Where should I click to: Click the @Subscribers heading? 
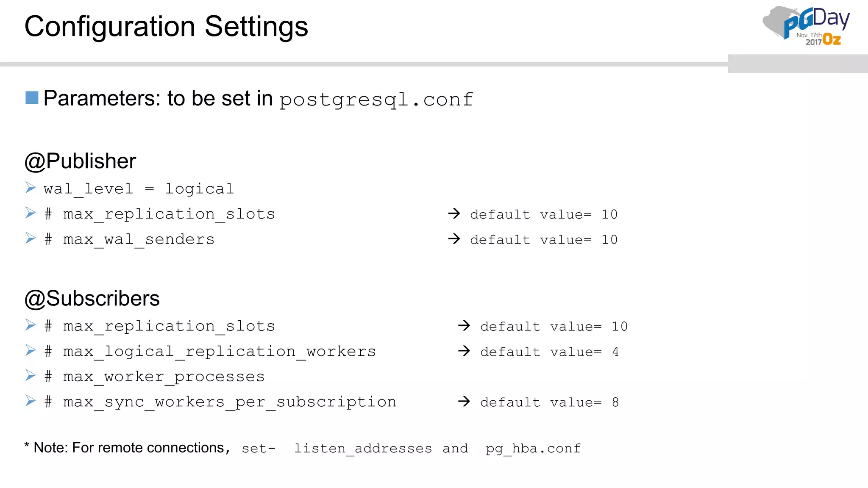(92, 299)
